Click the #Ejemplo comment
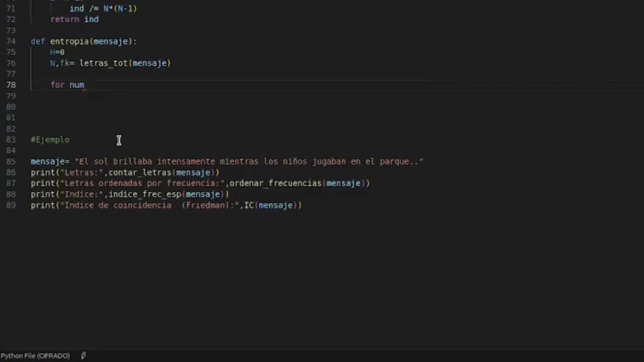The height and width of the screenshot is (362, 644). [50, 140]
